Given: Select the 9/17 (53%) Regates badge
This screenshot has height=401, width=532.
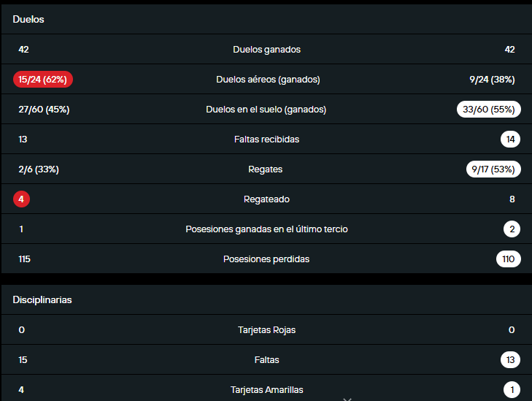Looking at the screenshot, I should 493,169.
